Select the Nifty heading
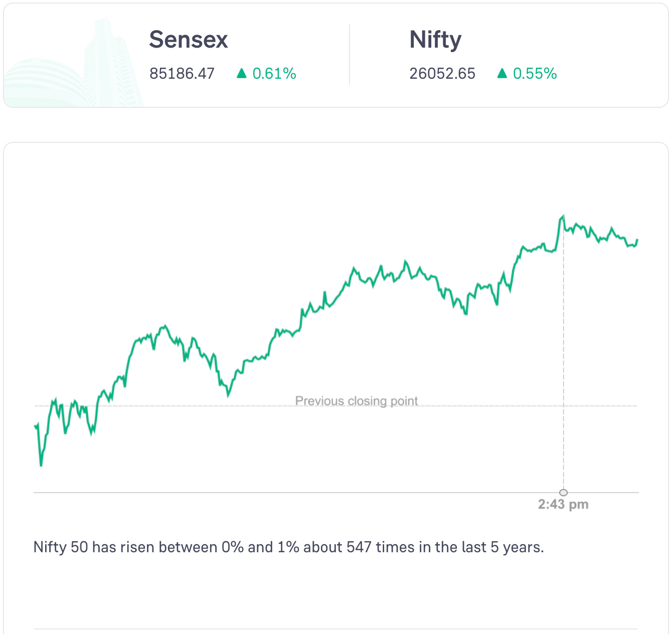 (435, 40)
